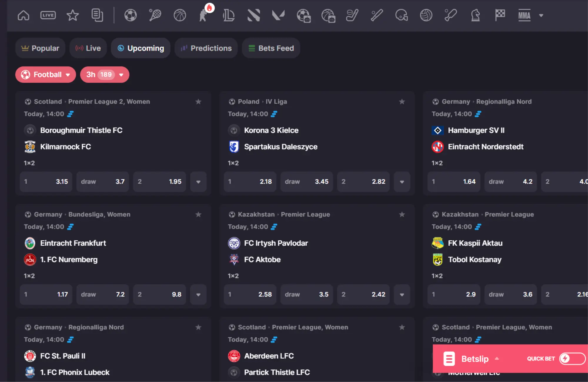Select the baseball bat icon

(377, 15)
